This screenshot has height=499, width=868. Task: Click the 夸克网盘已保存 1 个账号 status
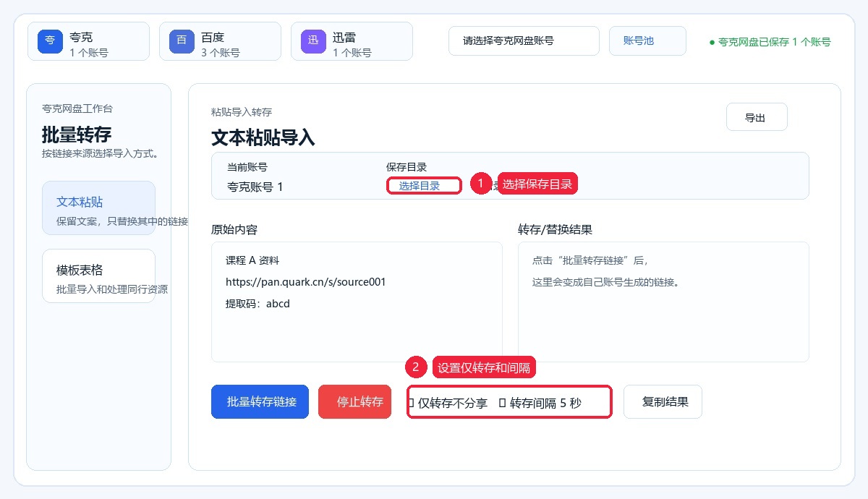point(770,42)
